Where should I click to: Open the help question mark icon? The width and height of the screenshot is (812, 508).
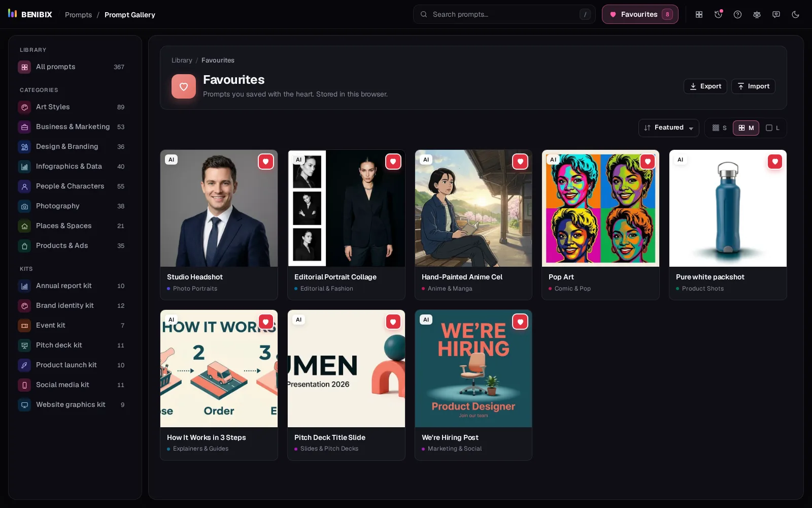pyautogui.click(x=737, y=14)
